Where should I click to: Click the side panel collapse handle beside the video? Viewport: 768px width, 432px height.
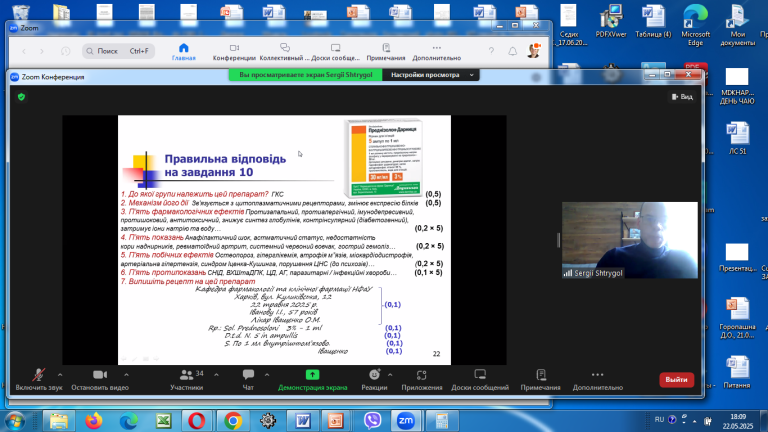pyautogui.click(x=558, y=240)
